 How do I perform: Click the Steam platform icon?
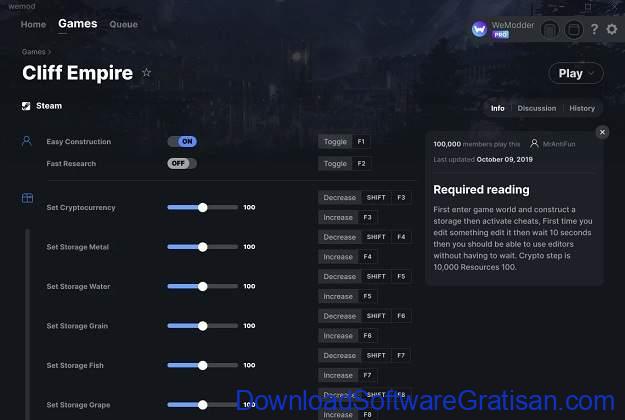tap(26, 106)
